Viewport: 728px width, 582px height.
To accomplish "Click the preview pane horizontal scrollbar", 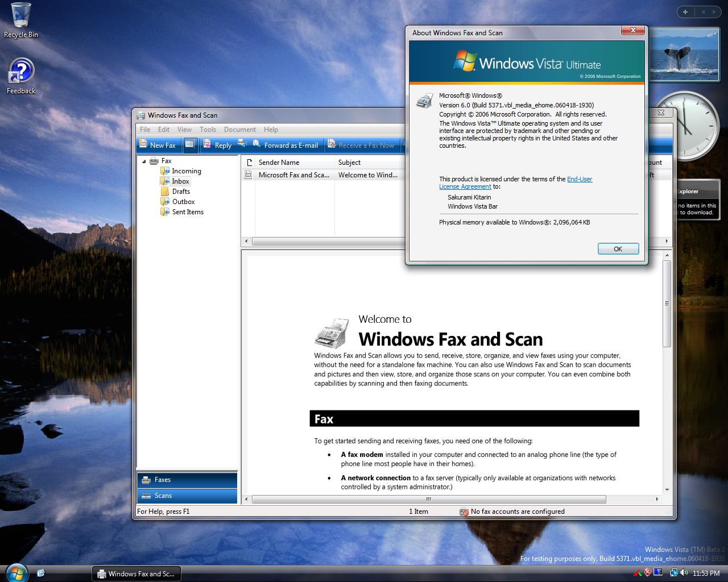I will coord(429,500).
